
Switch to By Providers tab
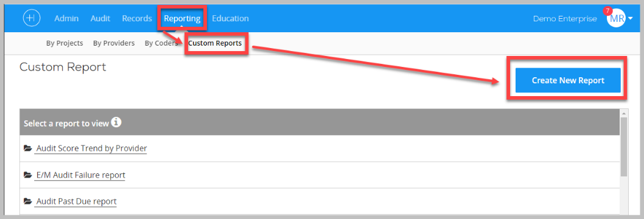(x=114, y=43)
